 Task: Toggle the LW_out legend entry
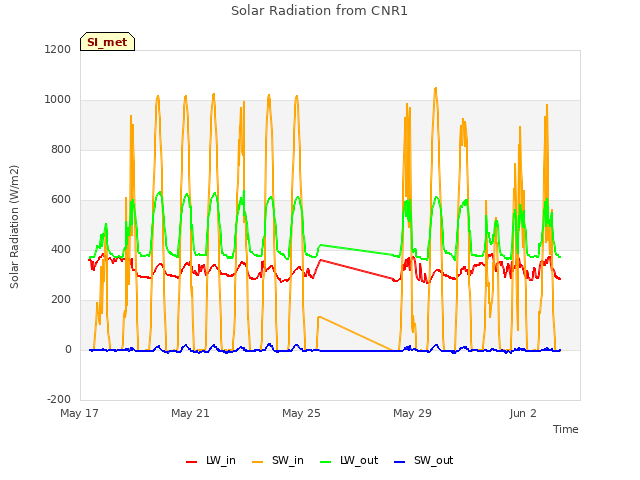pyautogui.click(x=349, y=461)
